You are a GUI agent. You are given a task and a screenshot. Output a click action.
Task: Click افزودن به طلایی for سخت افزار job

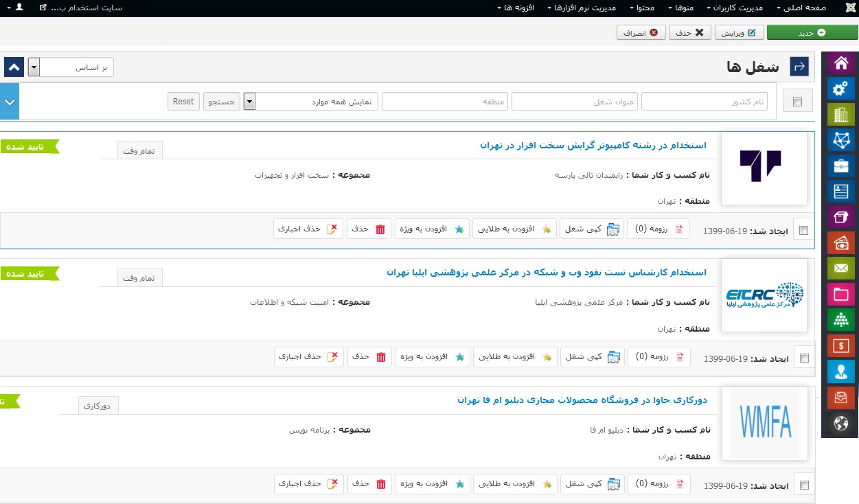pyautogui.click(x=515, y=229)
